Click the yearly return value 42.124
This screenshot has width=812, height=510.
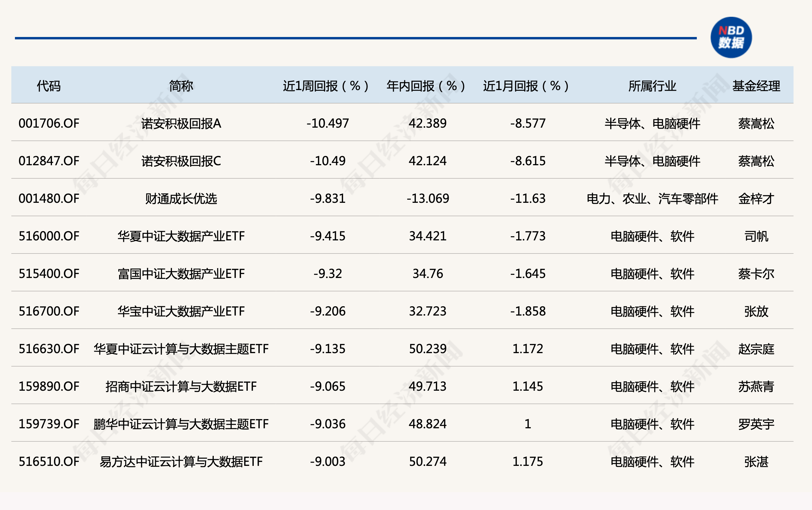pyautogui.click(x=427, y=161)
